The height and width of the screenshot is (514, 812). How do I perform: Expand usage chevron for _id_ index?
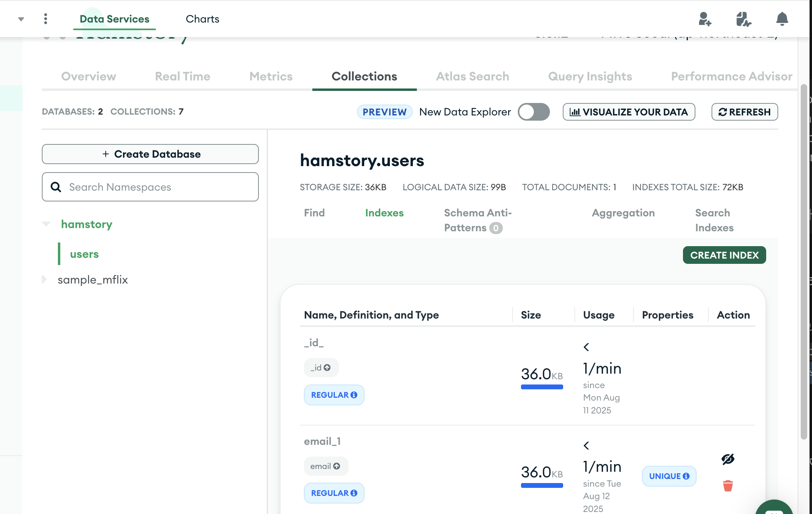click(586, 347)
